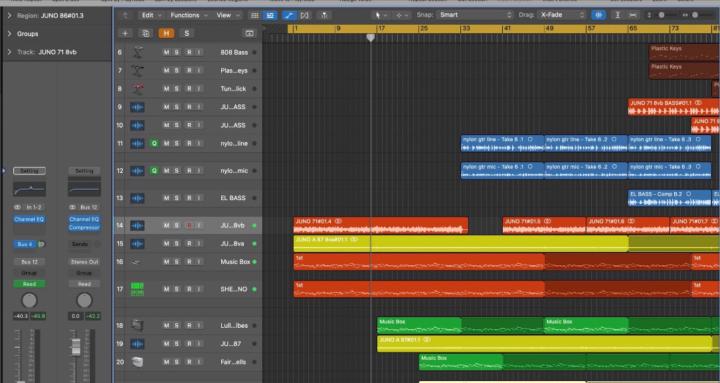Click the duplicate track icon
Screen dimensions: 720x383
[146, 34]
